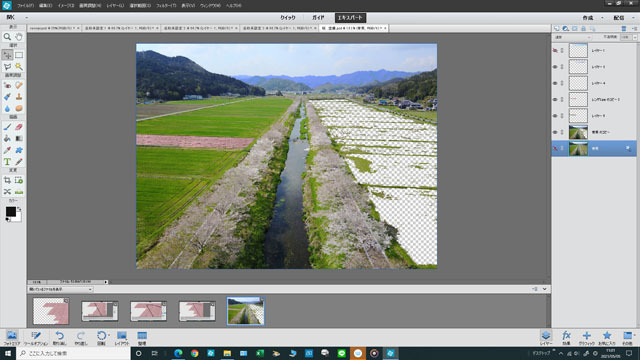Click the 作成 button
Screen dimensions: 640x360
(x=588, y=18)
